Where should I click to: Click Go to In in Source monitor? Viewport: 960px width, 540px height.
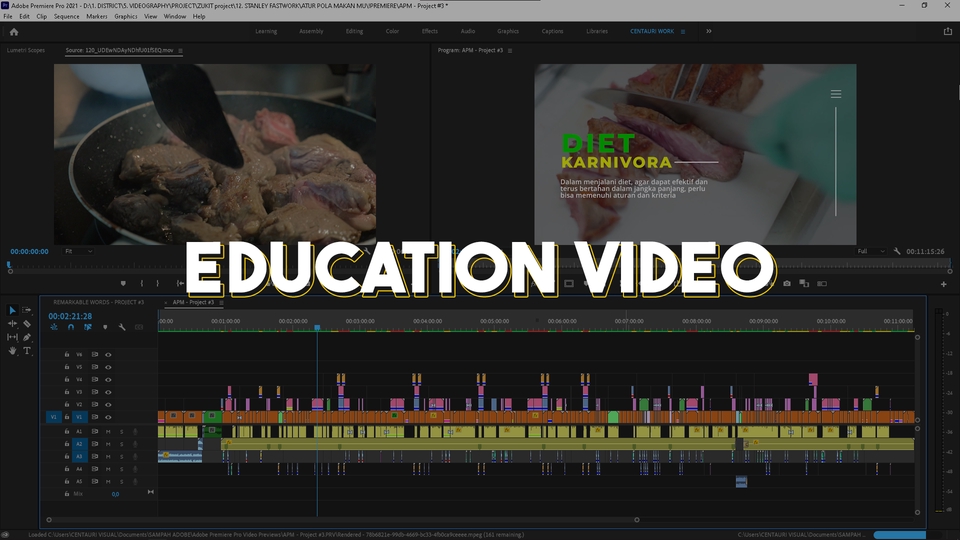(x=180, y=283)
